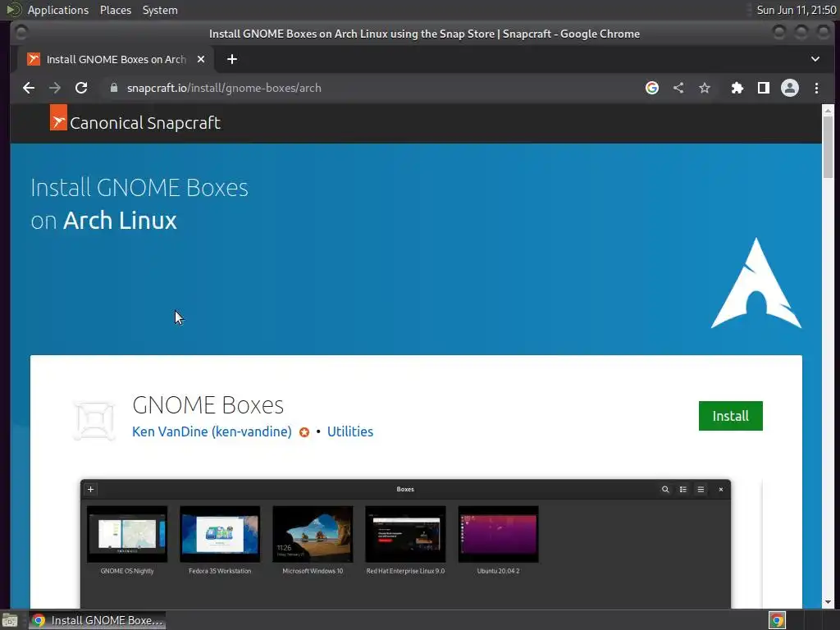
Task: Open Chrome's three-dot menu
Action: pyautogui.click(x=816, y=88)
